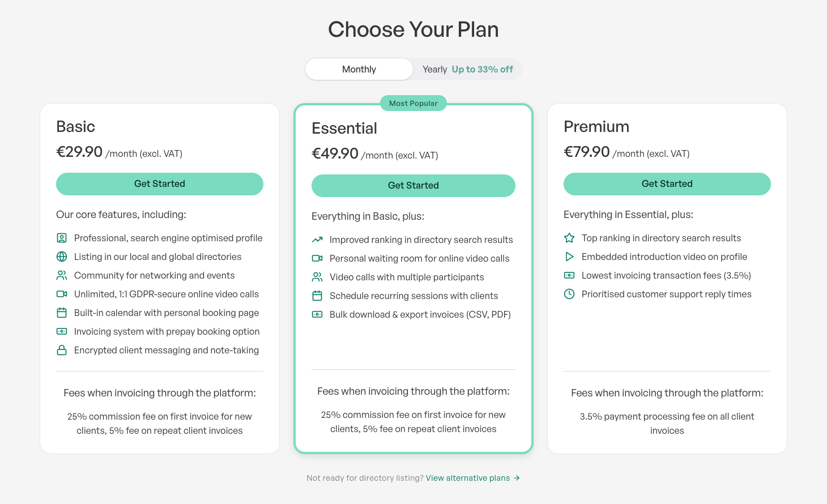Click the globe icon for directory listing
This screenshot has height=504, width=827.
[x=62, y=257]
